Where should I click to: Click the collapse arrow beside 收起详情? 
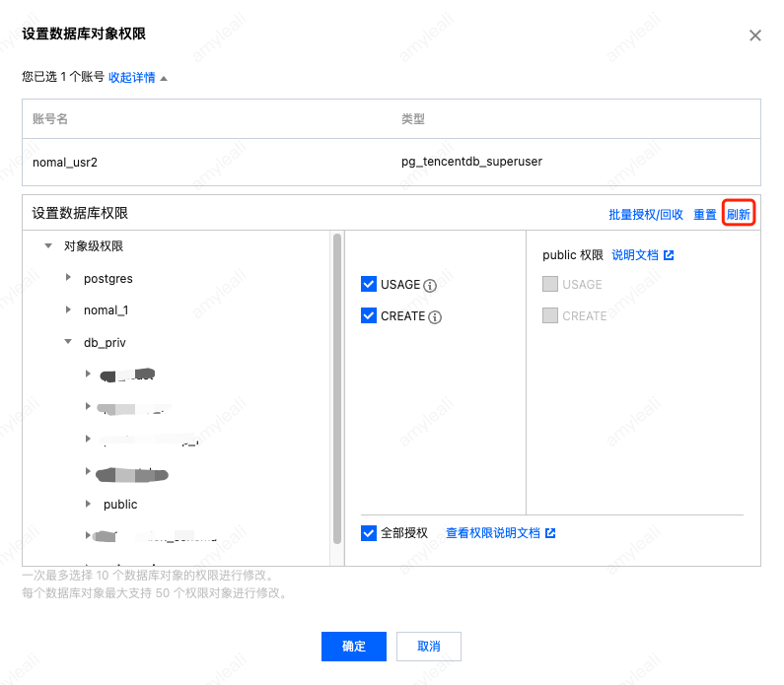164,79
